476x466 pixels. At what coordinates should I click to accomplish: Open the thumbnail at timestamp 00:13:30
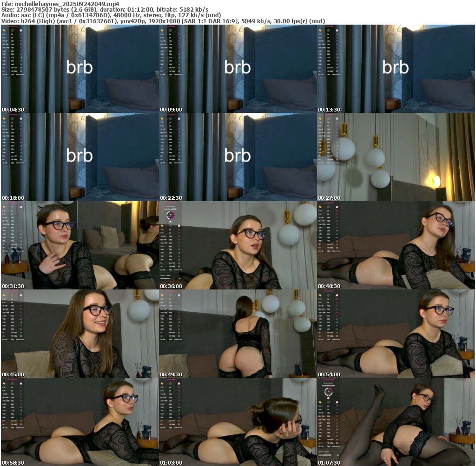click(396, 69)
